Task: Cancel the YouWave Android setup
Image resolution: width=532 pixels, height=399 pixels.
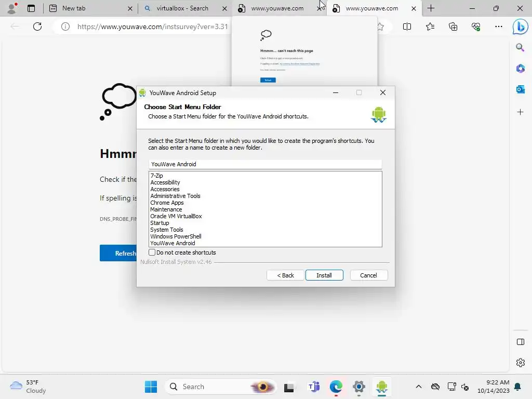Action: point(368,275)
